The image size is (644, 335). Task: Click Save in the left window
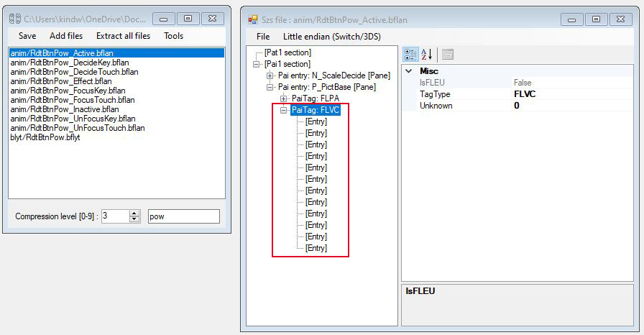(x=27, y=36)
